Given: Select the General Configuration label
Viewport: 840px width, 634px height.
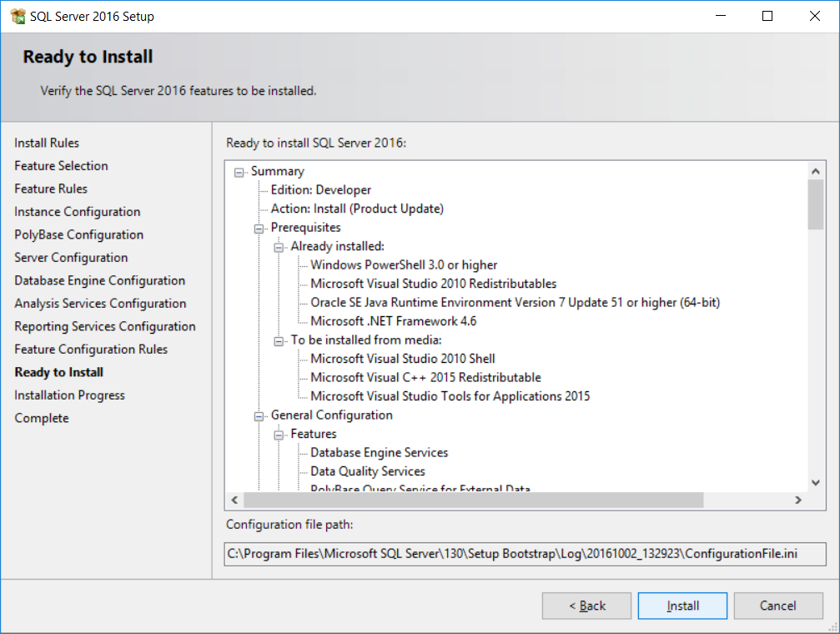Looking at the screenshot, I should [332, 415].
